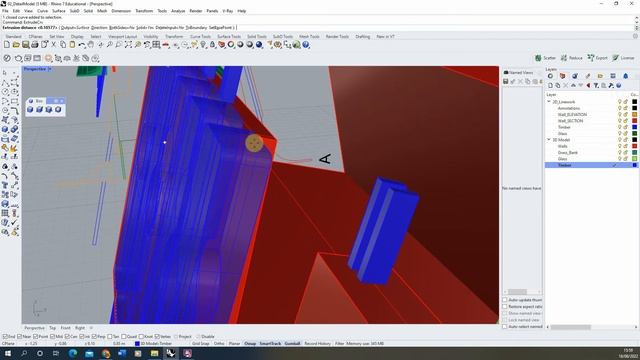Click the red car Options icon
The image size is (640, 360).
tap(166, 45)
